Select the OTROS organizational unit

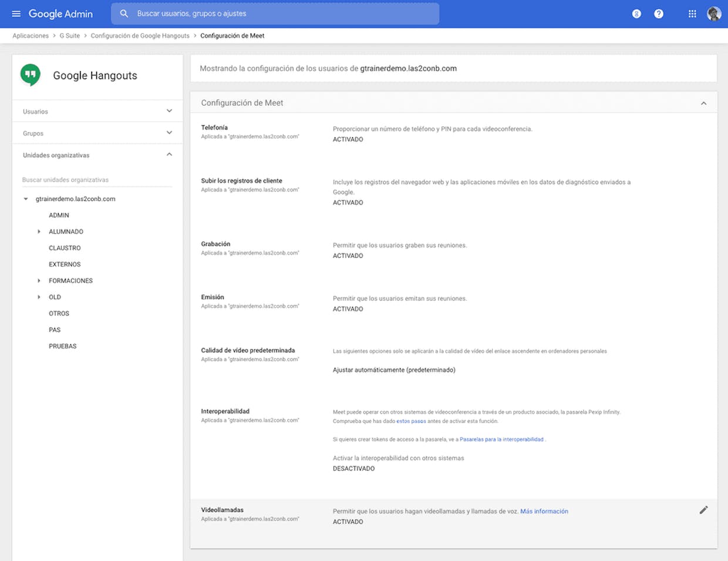[x=59, y=314]
